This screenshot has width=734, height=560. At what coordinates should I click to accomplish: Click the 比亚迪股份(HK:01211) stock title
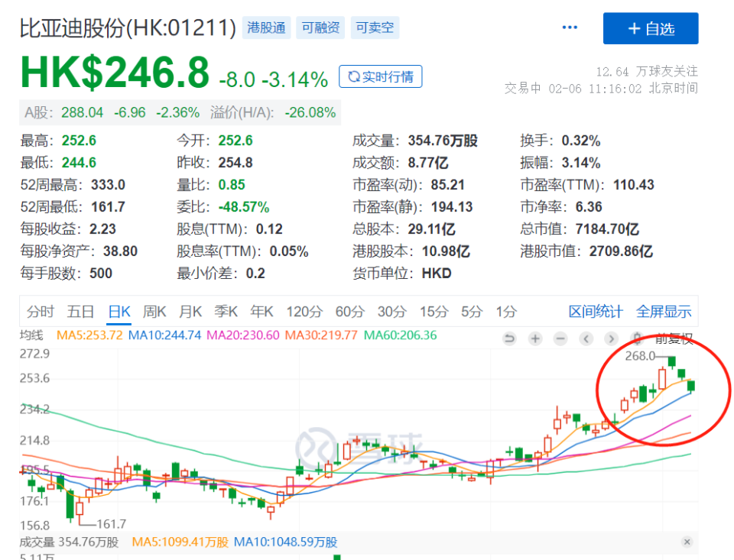click(x=128, y=28)
